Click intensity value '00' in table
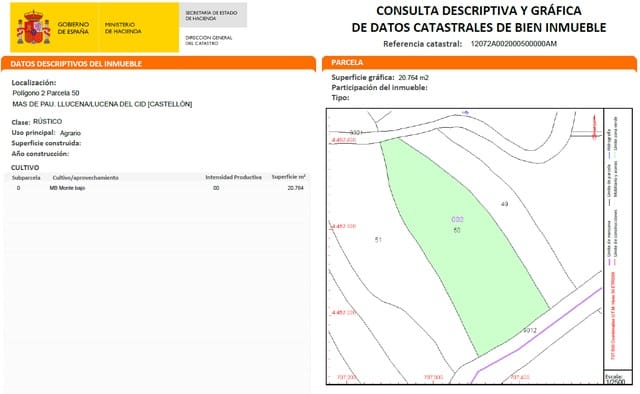This screenshot has height=394, width=640. tap(216, 188)
